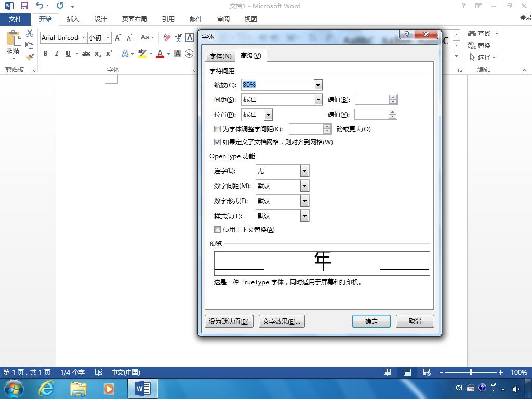Select the Format Painter brush

pos(30,57)
